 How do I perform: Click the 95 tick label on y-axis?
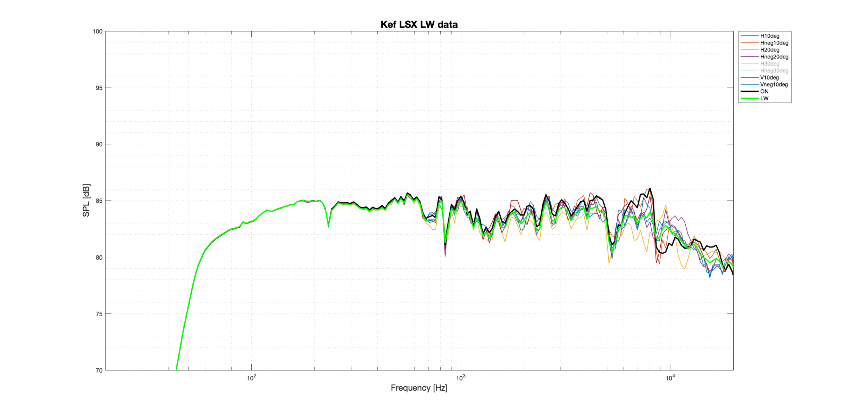coord(99,88)
